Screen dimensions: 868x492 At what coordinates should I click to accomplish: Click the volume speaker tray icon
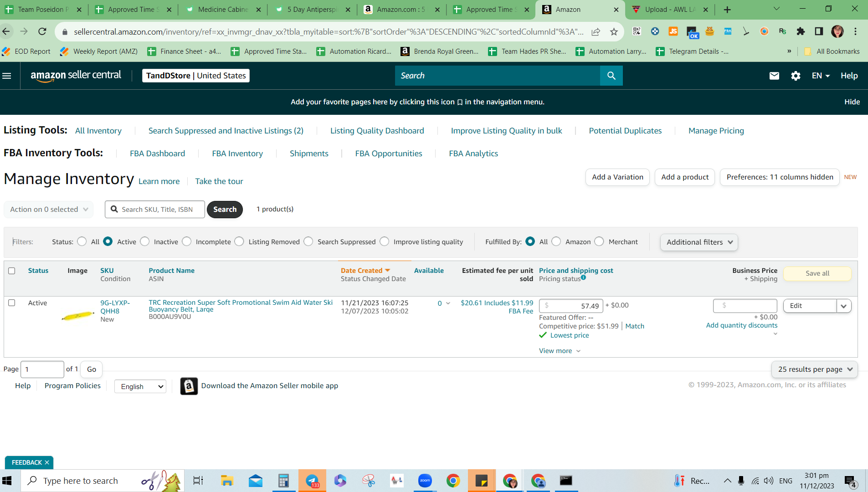pyautogui.click(x=769, y=481)
